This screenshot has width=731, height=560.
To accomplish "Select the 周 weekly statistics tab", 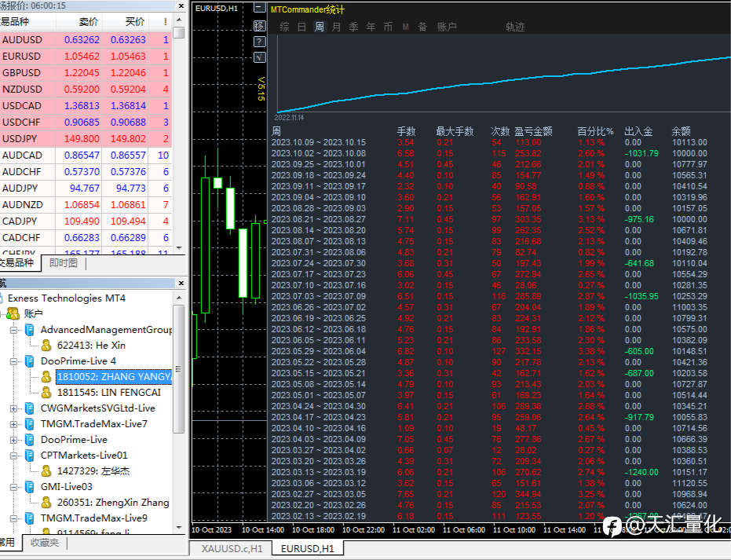I will 319,27.
